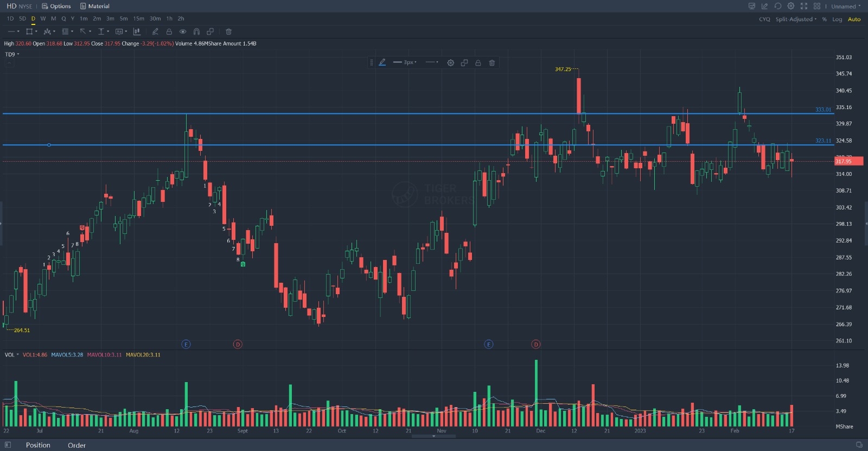Click the HD ticker symbol

pyautogui.click(x=11, y=6)
